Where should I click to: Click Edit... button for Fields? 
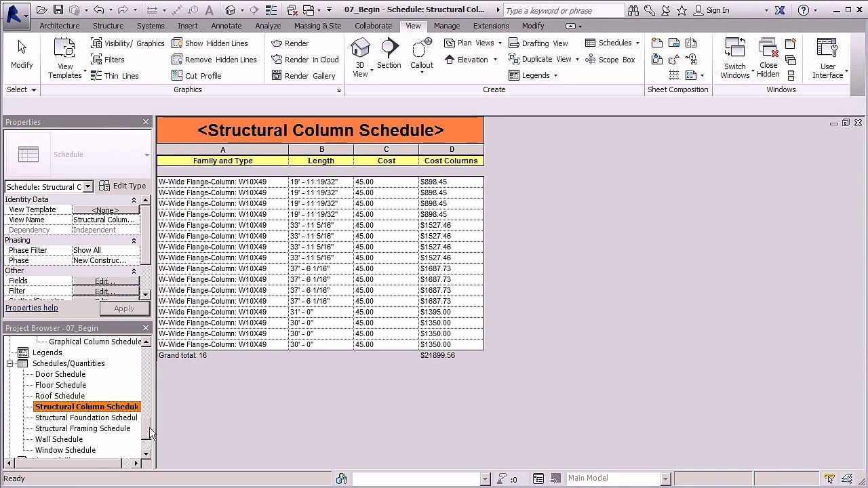pyautogui.click(x=105, y=281)
